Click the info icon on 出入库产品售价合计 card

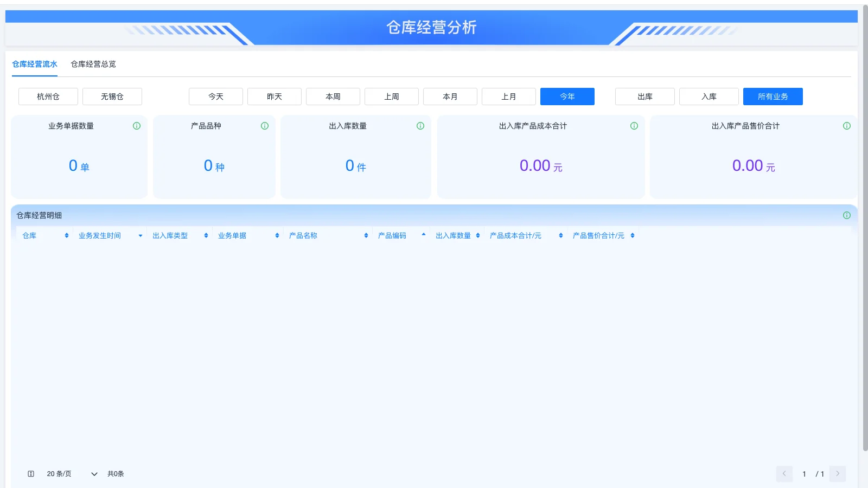pos(846,126)
